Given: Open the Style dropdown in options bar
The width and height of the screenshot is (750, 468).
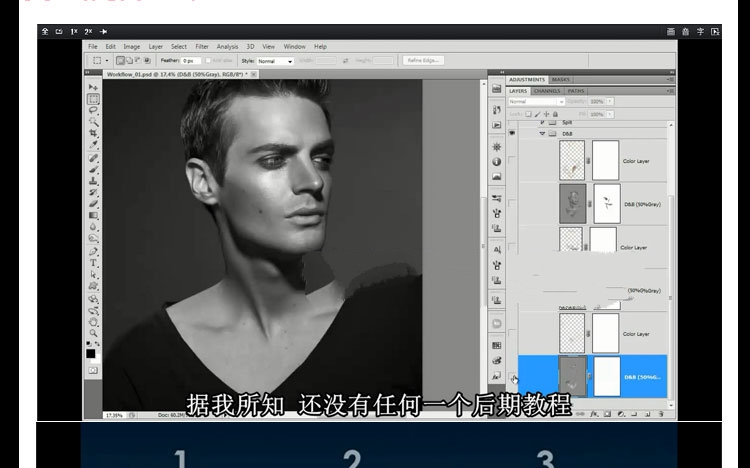Looking at the screenshot, I should [275, 61].
